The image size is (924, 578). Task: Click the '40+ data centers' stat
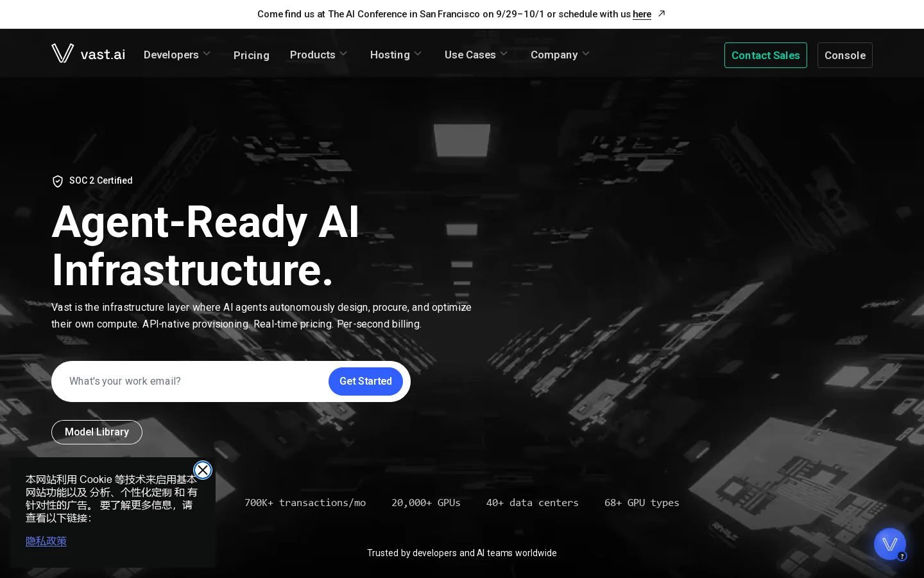click(x=533, y=503)
